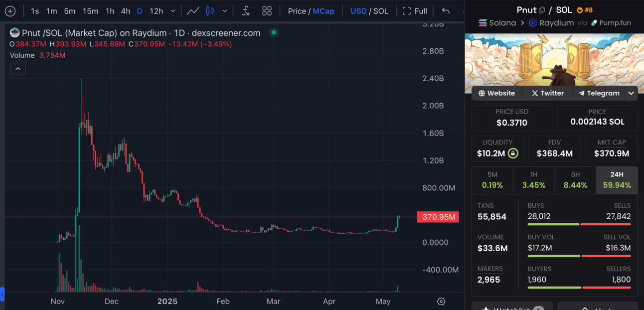Image resolution: width=644 pixels, height=310 pixels.
Task: Click the BUY VOL $17.2M value
Action: pos(540,248)
